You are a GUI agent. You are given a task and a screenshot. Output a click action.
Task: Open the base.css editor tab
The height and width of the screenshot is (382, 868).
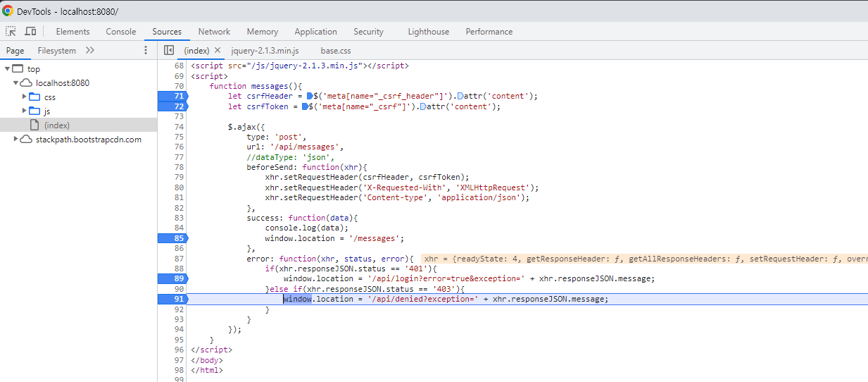tap(336, 51)
